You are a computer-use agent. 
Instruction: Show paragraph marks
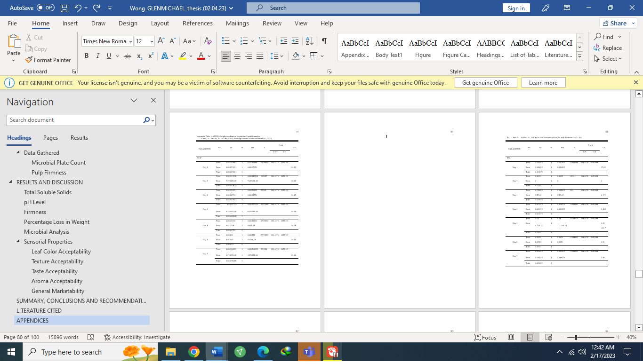[323, 41]
